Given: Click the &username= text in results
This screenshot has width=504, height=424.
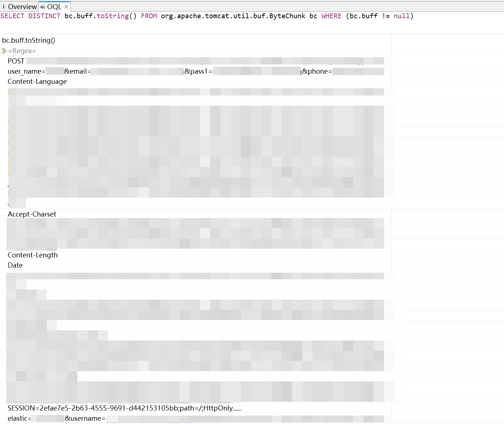Looking at the screenshot, I should [85, 418].
